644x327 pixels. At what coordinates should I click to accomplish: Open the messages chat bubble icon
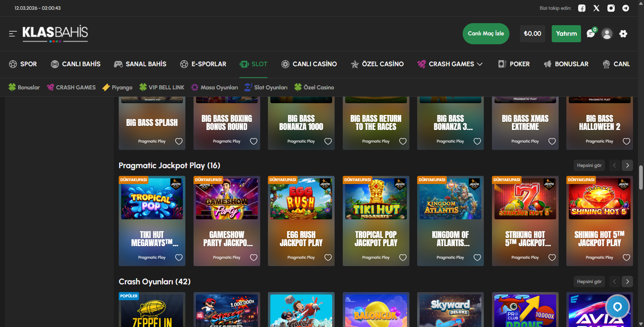coord(591,34)
